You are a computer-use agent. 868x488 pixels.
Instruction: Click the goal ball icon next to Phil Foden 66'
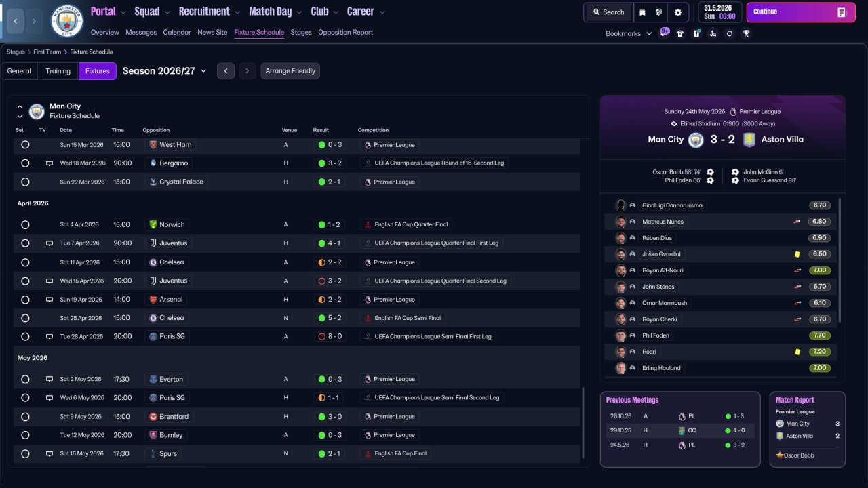coord(710,180)
